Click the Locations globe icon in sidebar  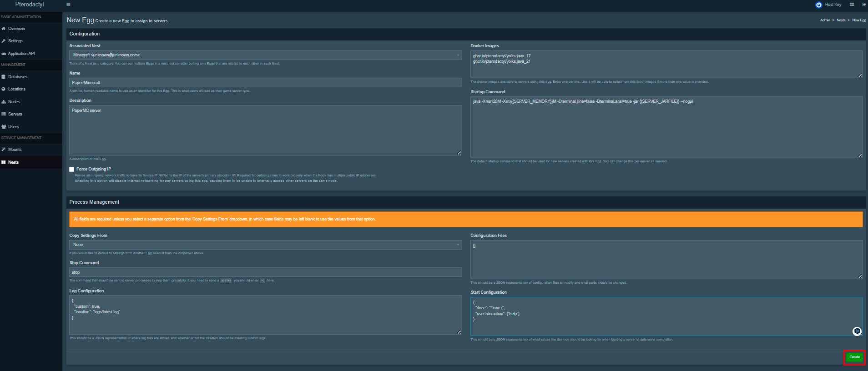coord(4,89)
